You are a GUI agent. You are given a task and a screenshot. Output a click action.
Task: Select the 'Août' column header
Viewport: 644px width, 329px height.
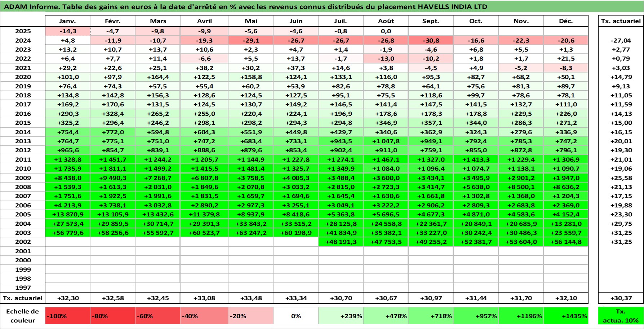coord(386,21)
